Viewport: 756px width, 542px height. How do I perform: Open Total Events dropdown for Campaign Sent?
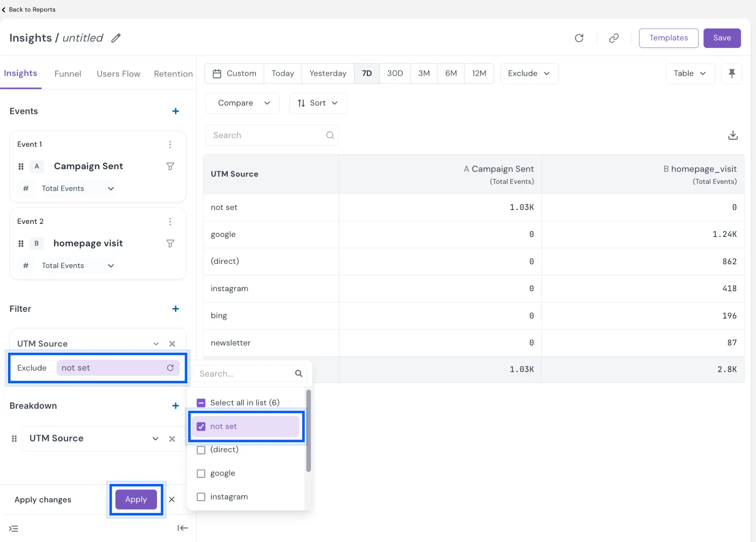(77, 189)
